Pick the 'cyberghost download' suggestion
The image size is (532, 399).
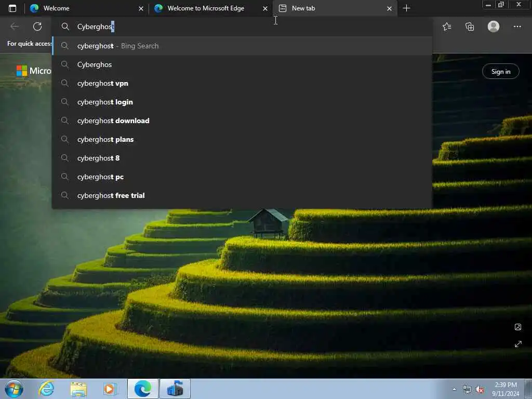tap(242, 121)
